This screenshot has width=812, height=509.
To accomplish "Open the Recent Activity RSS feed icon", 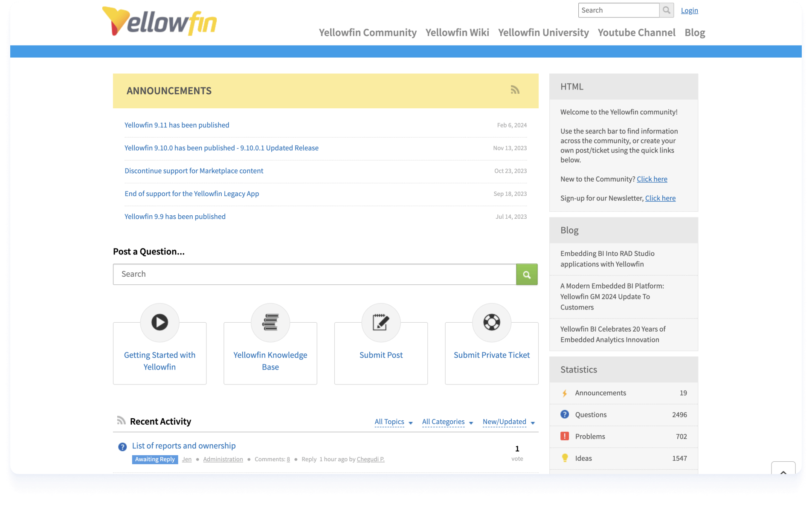I will 121,421.
